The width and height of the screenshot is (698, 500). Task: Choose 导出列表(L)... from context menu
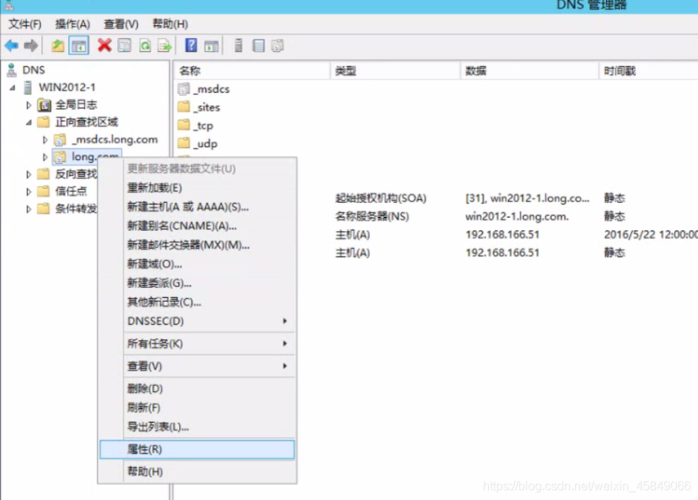coord(198,427)
